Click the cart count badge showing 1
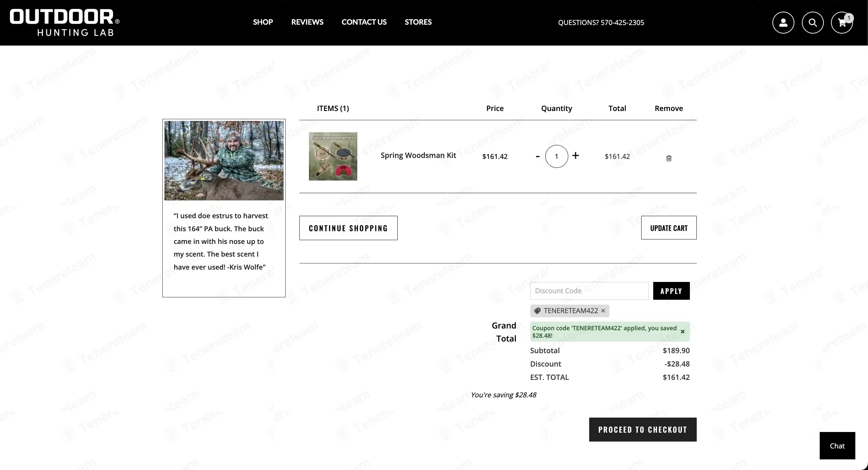 (x=849, y=18)
